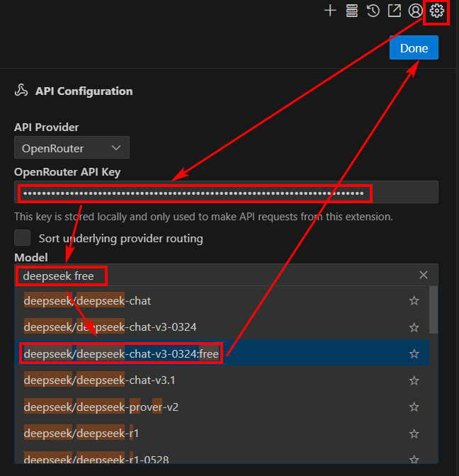Open the MCP servers icon

click(x=351, y=11)
